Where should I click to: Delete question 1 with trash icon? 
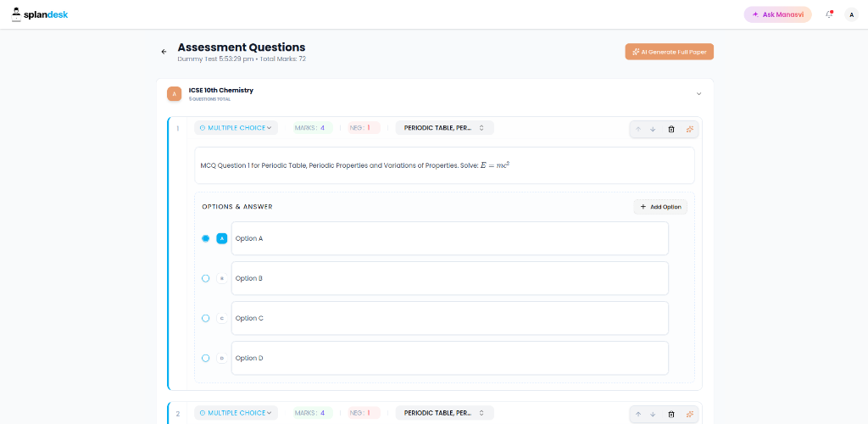coord(671,129)
